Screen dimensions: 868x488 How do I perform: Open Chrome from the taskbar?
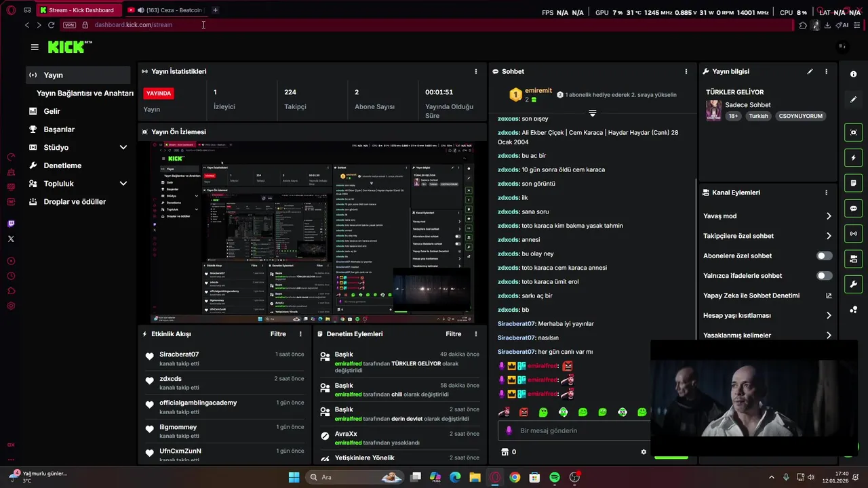tap(515, 477)
